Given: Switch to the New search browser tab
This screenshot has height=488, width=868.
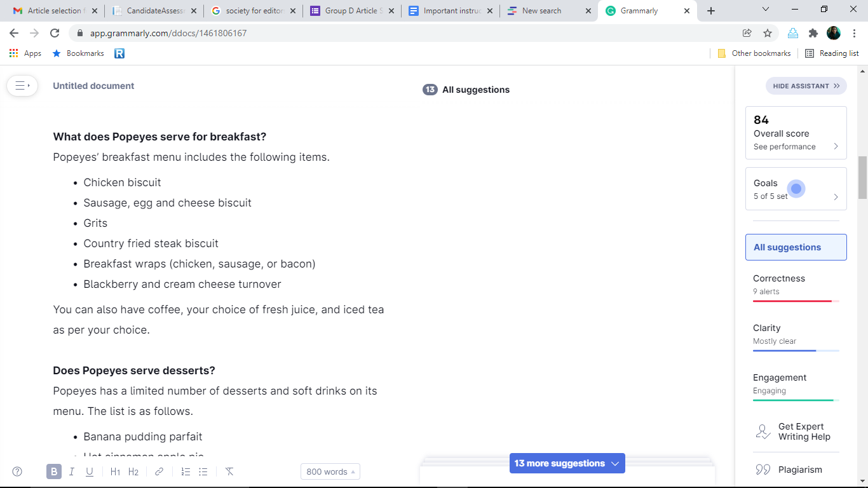Looking at the screenshot, I should (x=548, y=11).
